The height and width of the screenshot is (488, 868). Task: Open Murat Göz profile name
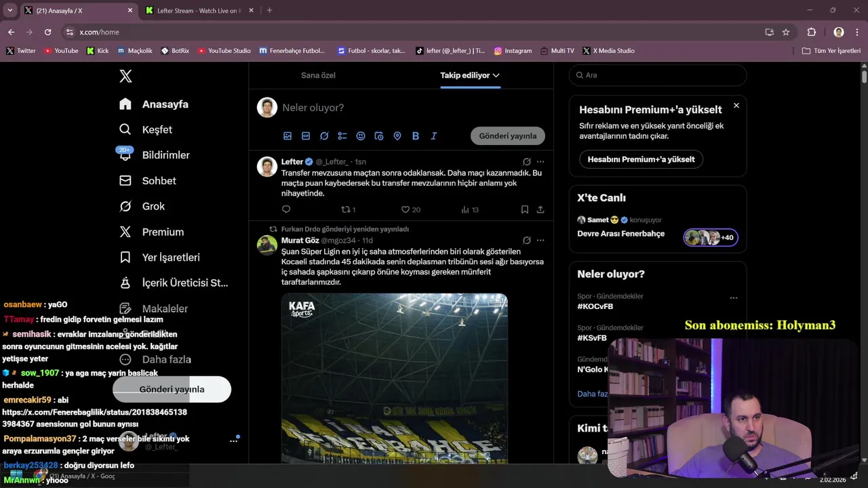300,241
